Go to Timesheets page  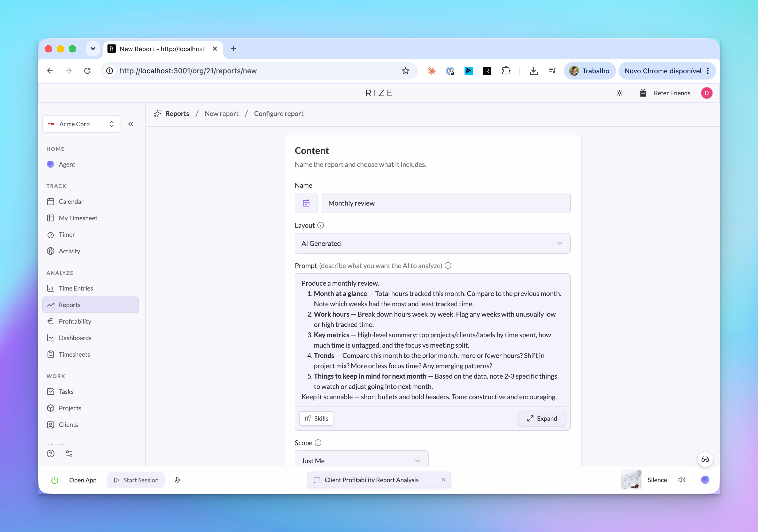point(90,354)
